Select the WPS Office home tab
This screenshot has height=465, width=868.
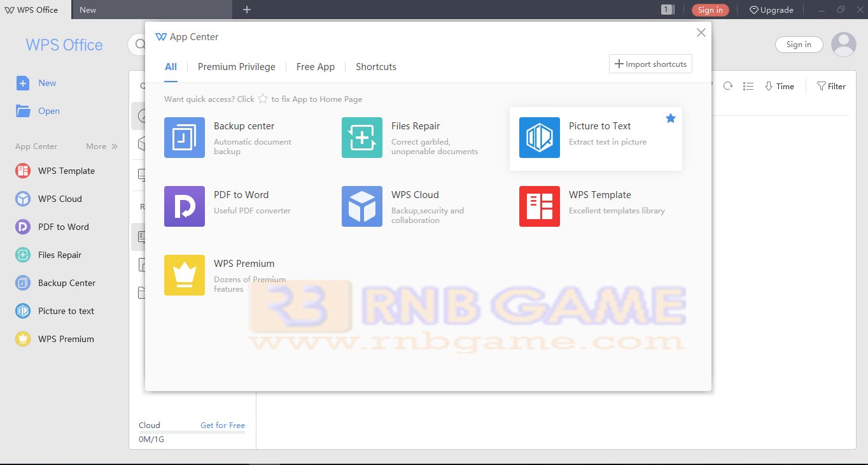(36, 10)
